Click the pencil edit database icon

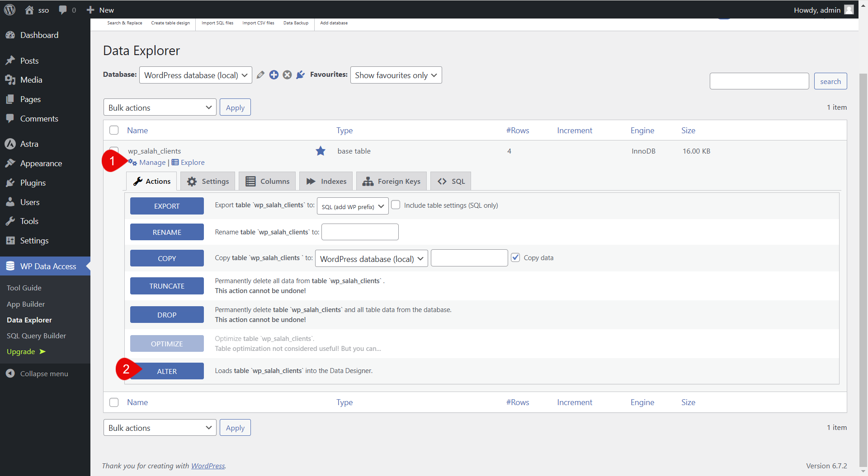pyautogui.click(x=260, y=75)
